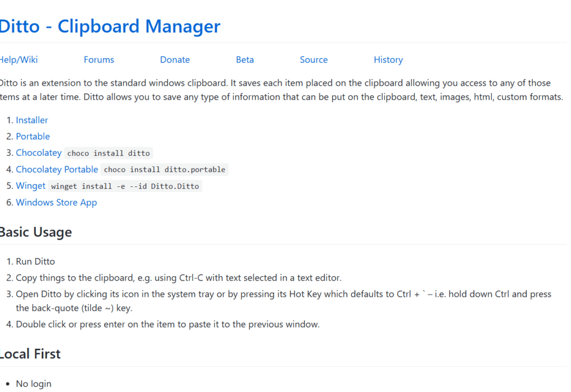Visit the Forums link
571x392 pixels.
(99, 59)
